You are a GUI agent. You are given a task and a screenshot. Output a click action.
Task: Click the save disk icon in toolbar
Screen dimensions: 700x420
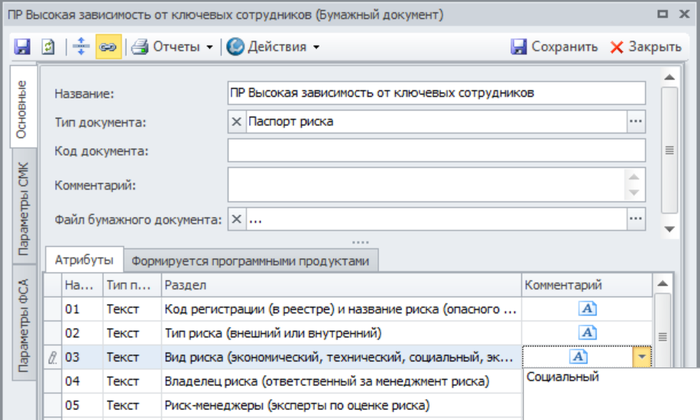point(22,47)
